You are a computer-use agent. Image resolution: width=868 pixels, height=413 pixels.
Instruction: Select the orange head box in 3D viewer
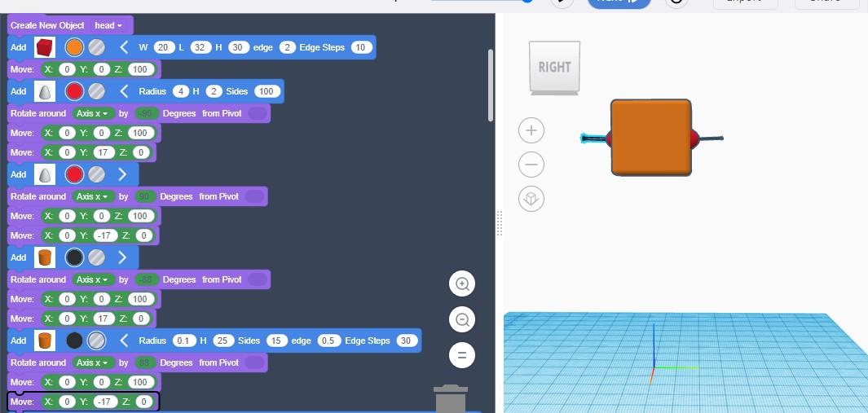pyautogui.click(x=651, y=138)
